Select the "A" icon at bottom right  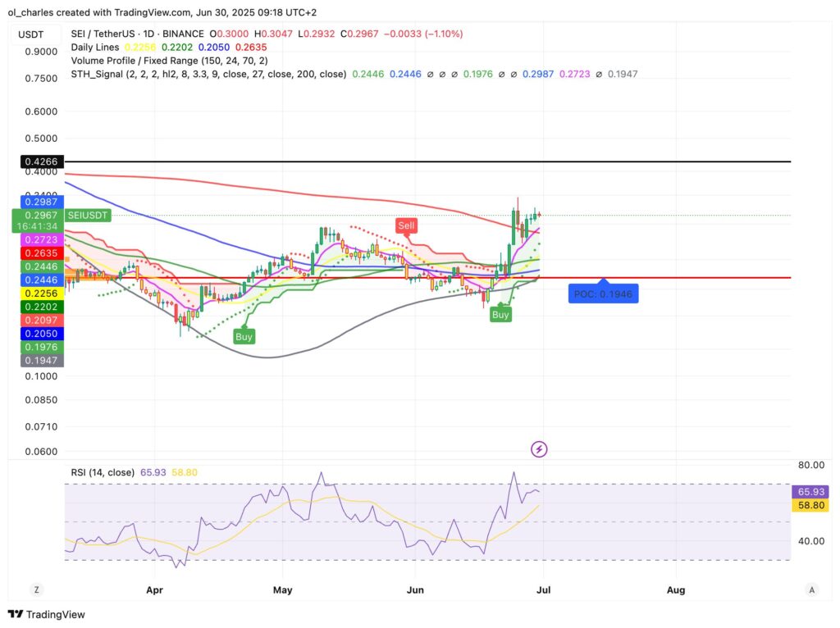pos(811,589)
